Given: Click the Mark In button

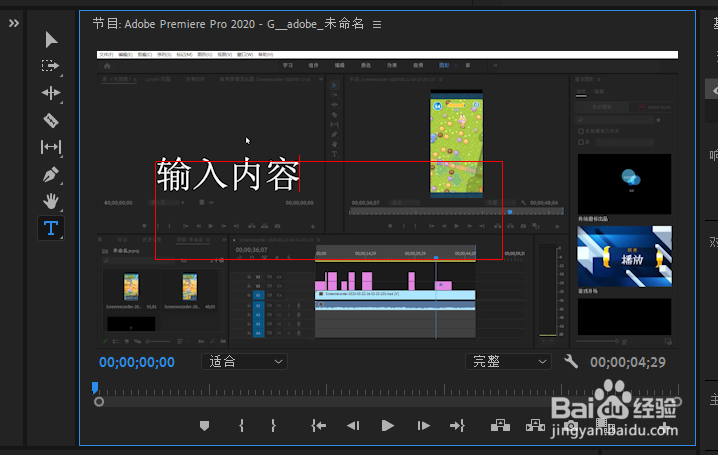Looking at the screenshot, I should coord(241,426).
